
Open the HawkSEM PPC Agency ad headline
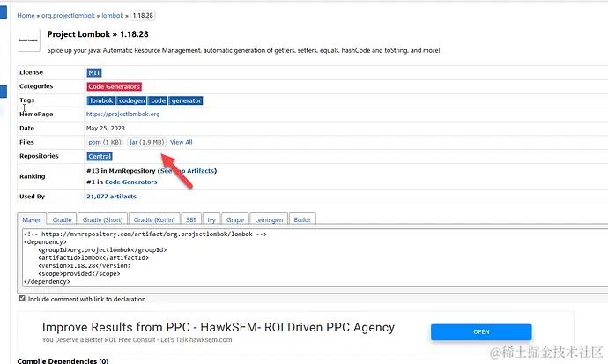pyautogui.click(x=219, y=327)
